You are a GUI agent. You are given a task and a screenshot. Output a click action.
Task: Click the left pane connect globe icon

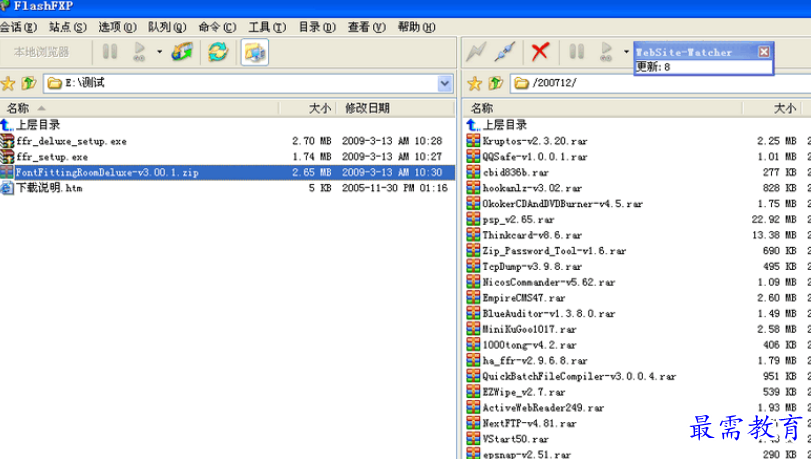click(x=182, y=52)
